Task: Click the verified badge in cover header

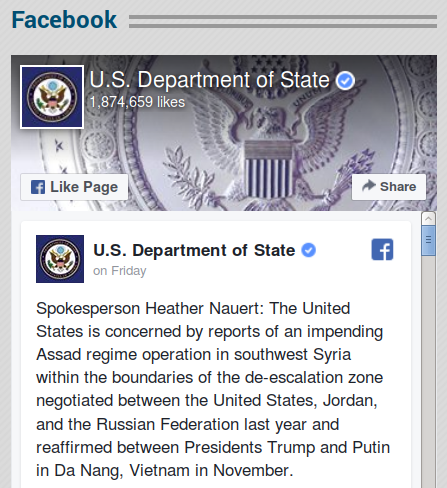Action: pos(345,81)
